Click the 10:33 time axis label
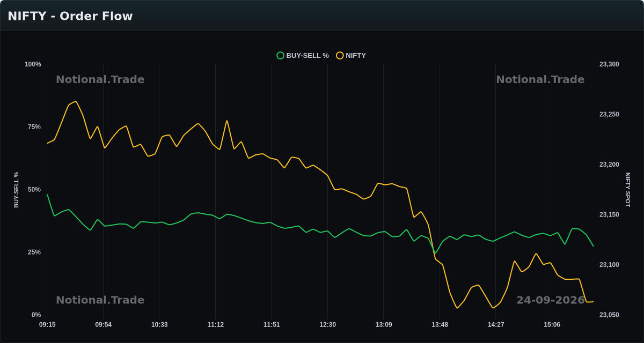This screenshot has width=644, height=343. point(159,325)
